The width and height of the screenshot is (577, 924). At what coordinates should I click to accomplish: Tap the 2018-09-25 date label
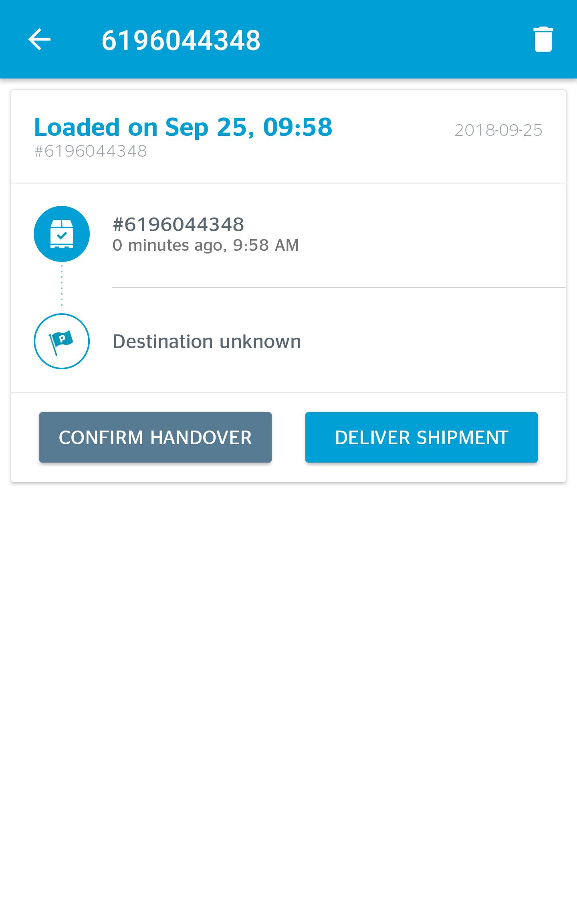(498, 130)
